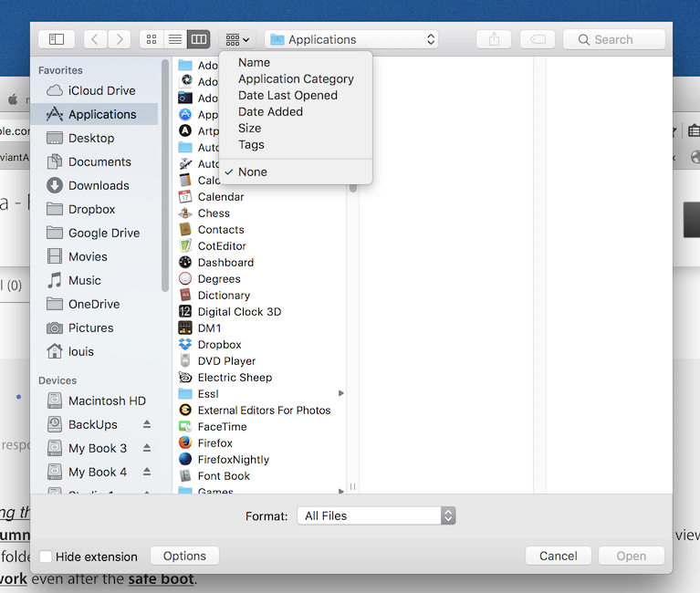Image resolution: width=700 pixels, height=593 pixels.
Task: Select the Contacts app
Action: [x=261, y=229]
